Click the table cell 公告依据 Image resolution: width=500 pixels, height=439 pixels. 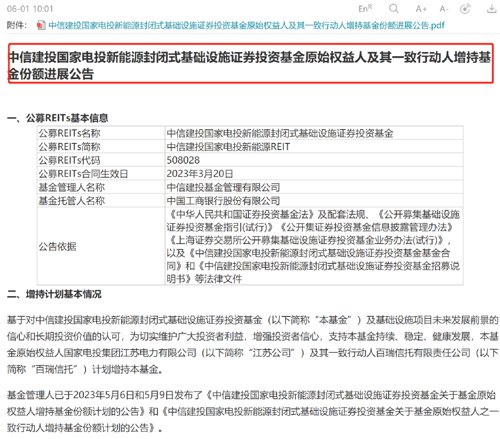pos(101,246)
